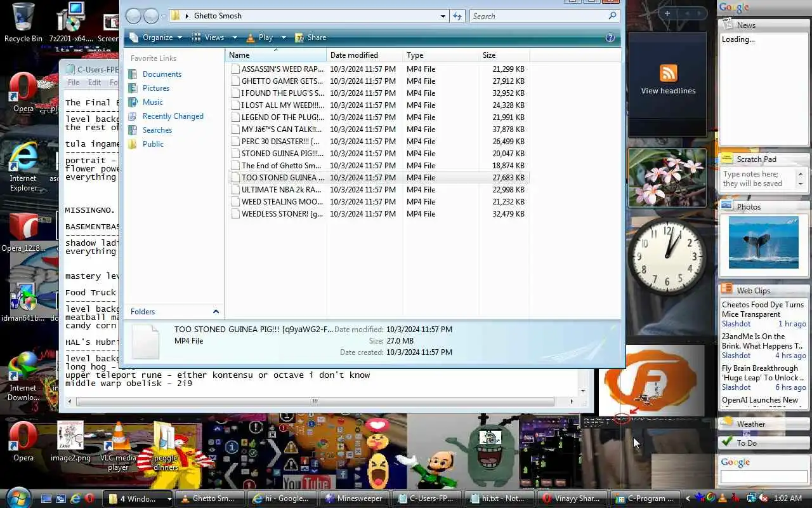Viewport: 812px width, 508px height.
Task: Select GHETTO GAMER GETS file row
Action: pyautogui.click(x=377, y=81)
